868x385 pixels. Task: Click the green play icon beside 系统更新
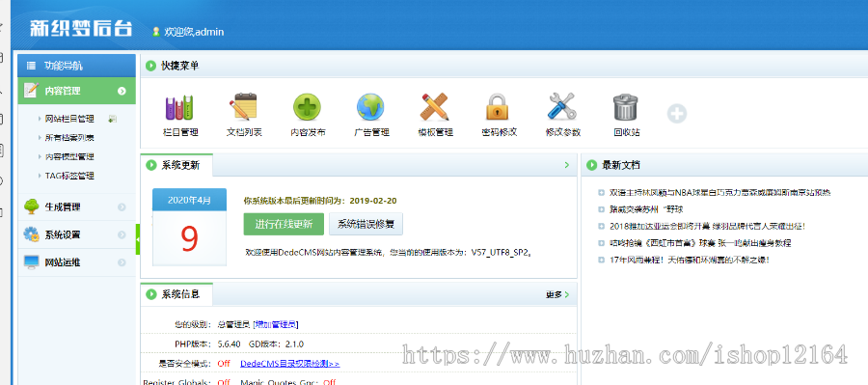click(x=150, y=165)
